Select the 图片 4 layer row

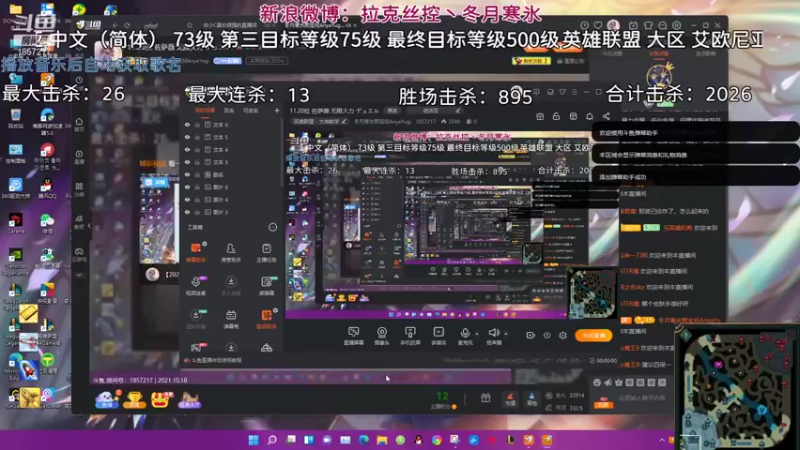pos(232,199)
